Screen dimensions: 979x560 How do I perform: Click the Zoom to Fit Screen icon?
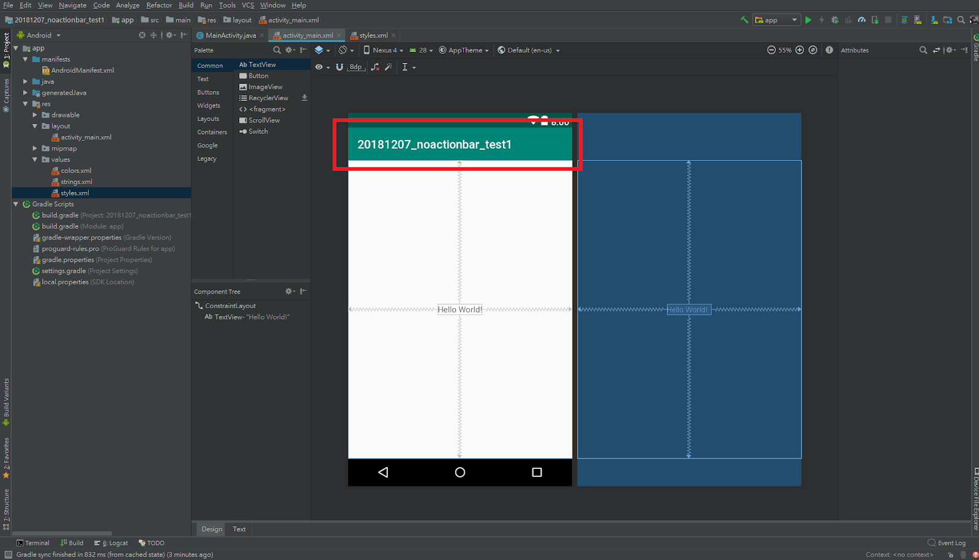point(813,50)
